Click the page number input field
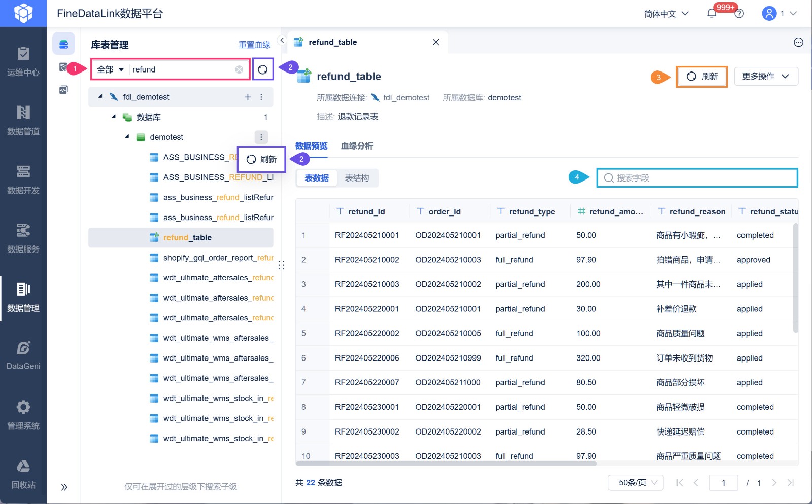Viewport: 812px width, 504px height. [x=723, y=483]
